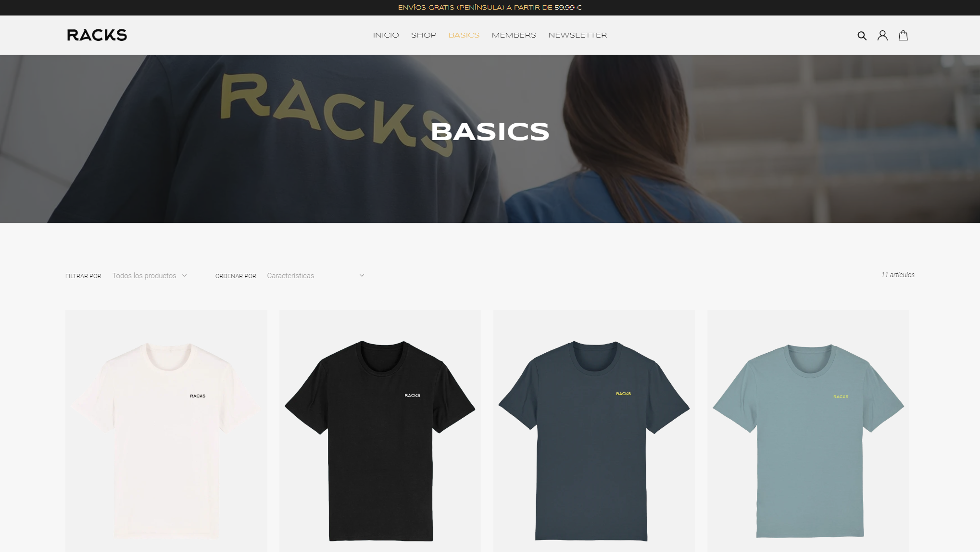Viewport: 980px width, 552px height.
Task: Click the free shipping announcement bar text
Action: pos(490,8)
